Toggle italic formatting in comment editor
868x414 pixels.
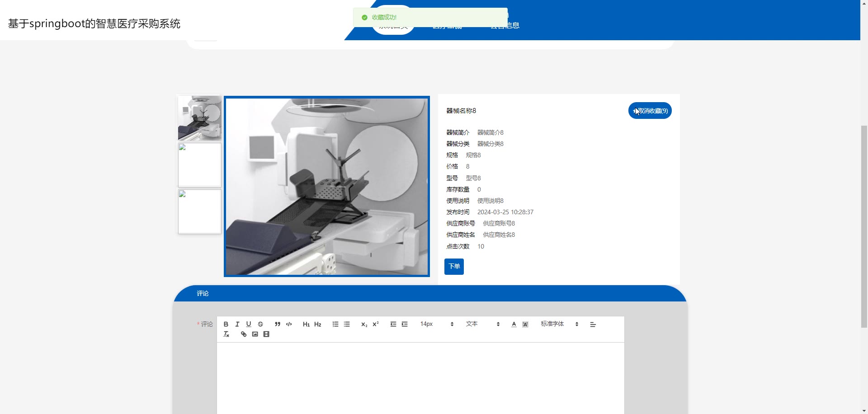tap(237, 324)
